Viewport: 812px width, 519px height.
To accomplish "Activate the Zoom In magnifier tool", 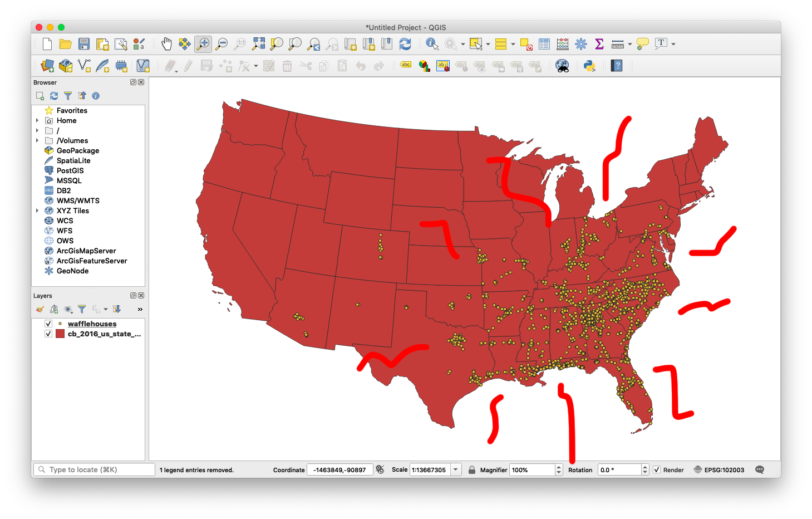I will pyautogui.click(x=203, y=44).
